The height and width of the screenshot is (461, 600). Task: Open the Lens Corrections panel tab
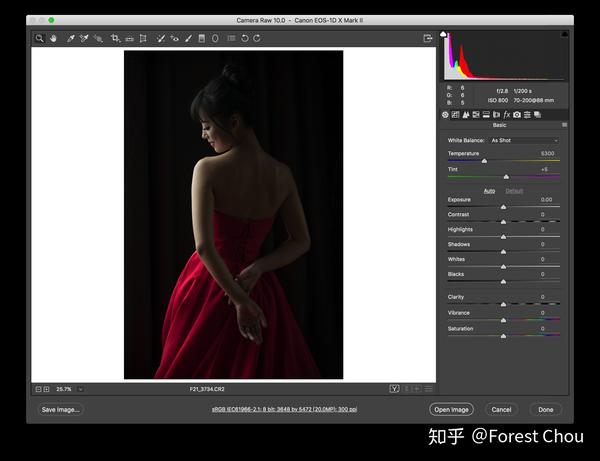[x=497, y=114]
